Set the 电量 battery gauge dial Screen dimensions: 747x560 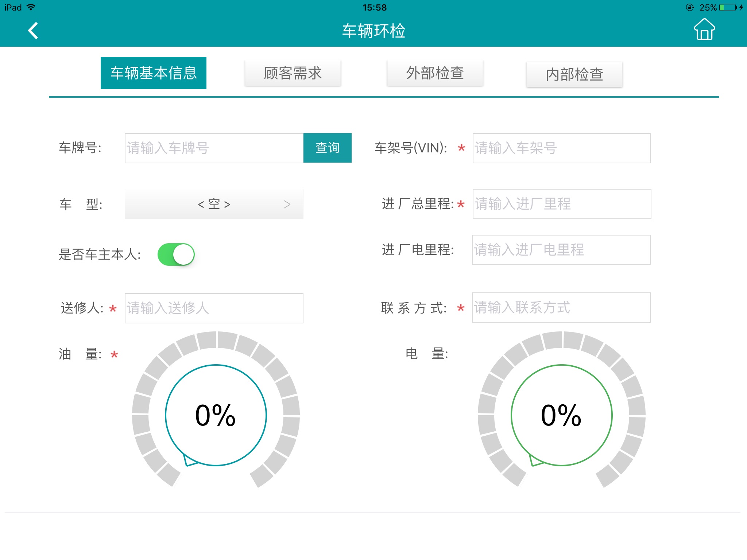(562, 410)
